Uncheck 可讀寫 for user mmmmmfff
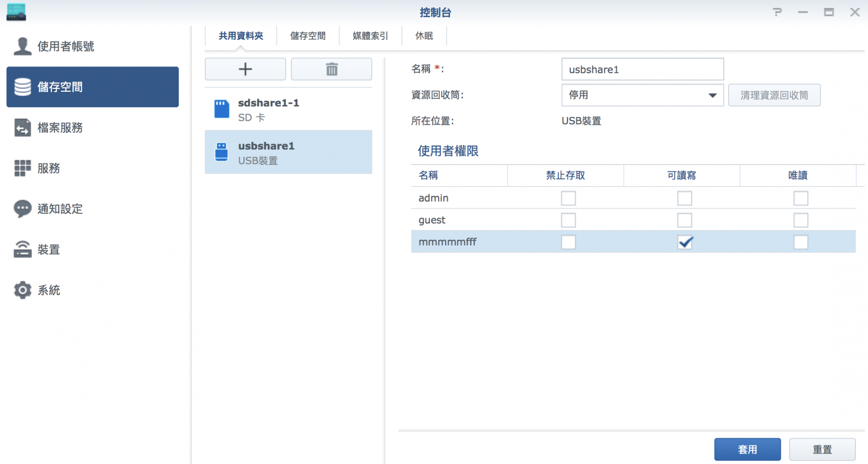The image size is (868, 464). (x=684, y=242)
